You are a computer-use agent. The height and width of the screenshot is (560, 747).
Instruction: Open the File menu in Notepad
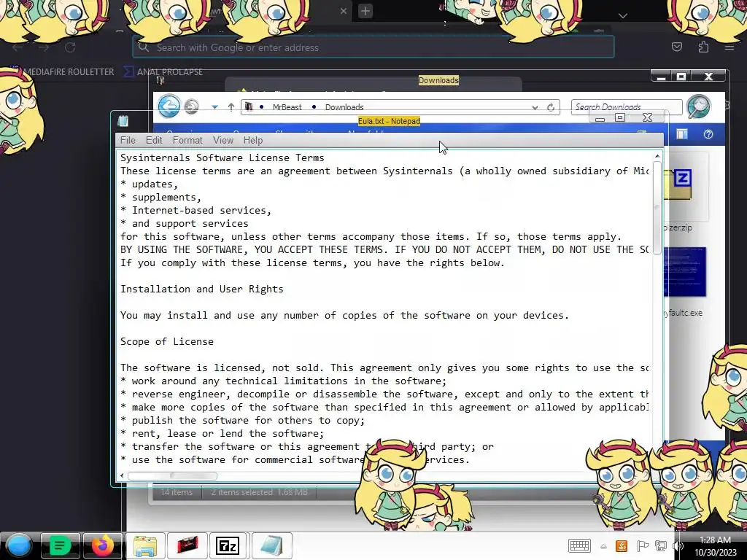coord(128,140)
